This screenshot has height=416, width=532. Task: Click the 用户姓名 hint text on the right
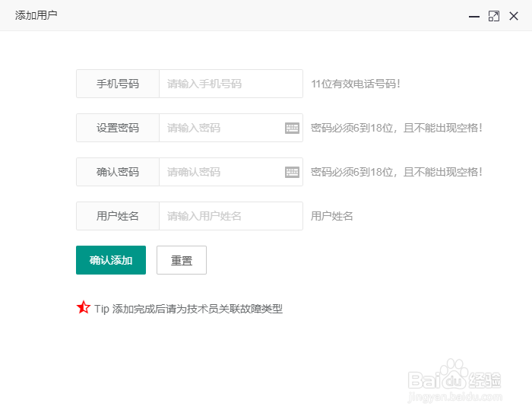pos(332,216)
